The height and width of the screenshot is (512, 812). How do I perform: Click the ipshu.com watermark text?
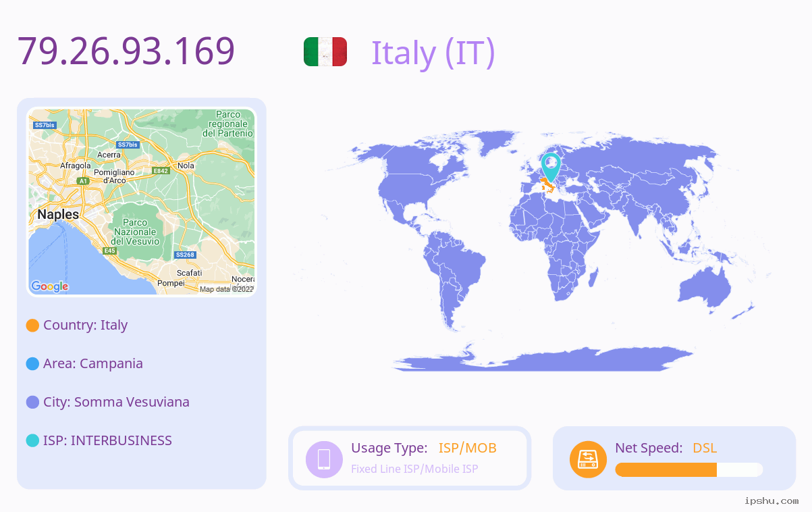coord(772,501)
